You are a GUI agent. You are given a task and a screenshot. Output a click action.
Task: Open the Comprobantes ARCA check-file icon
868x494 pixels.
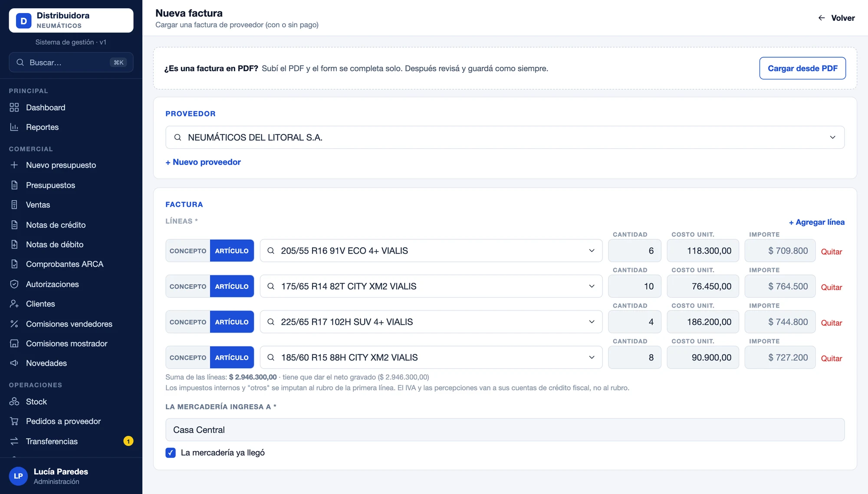tap(14, 264)
